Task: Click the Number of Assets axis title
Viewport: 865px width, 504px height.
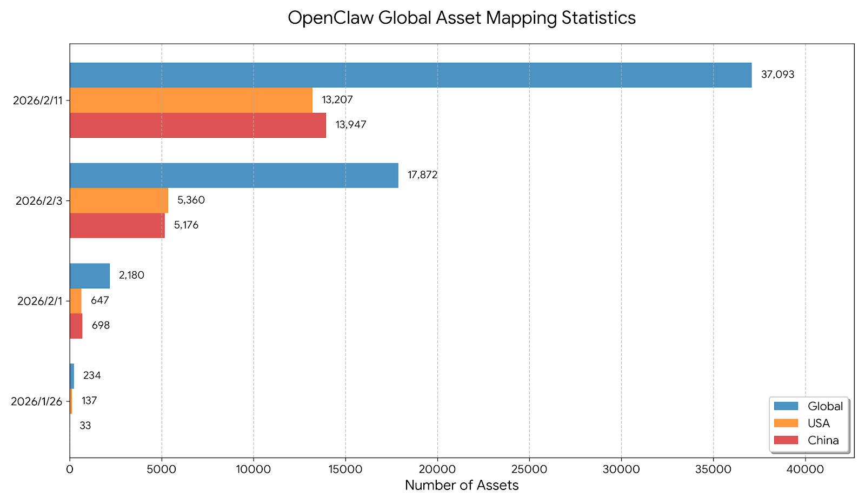Action: coord(462,485)
